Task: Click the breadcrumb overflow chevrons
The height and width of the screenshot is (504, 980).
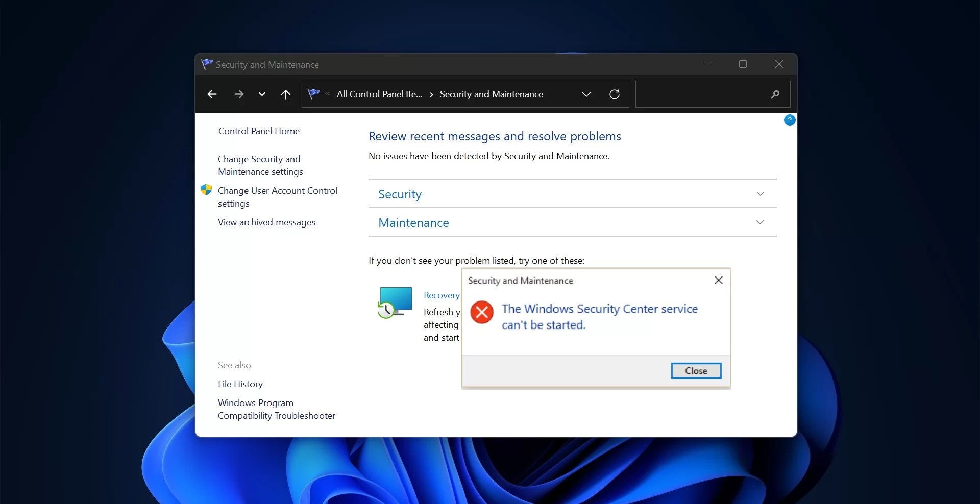Action: pos(327,94)
